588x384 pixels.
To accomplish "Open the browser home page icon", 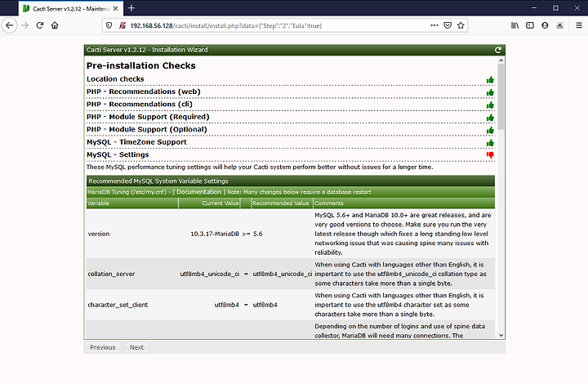I will click(x=55, y=25).
